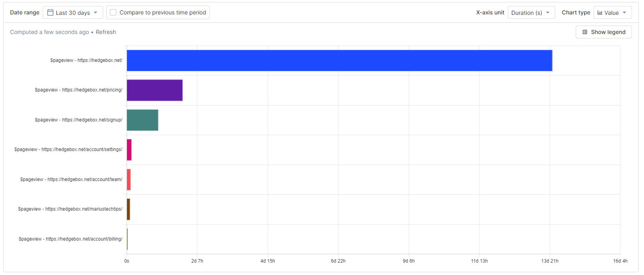Click the legend icon on the Show legend button
This screenshot has width=644, height=275.
point(585,32)
